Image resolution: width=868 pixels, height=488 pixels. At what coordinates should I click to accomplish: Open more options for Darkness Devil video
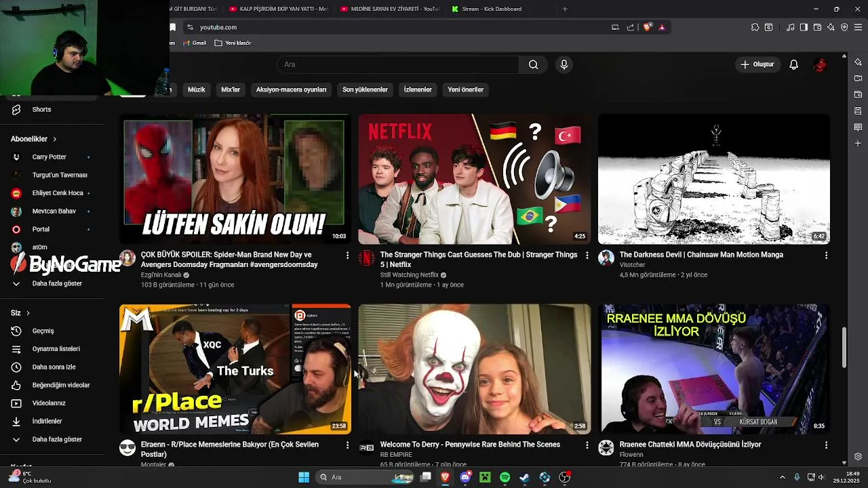tap(826, 256)
